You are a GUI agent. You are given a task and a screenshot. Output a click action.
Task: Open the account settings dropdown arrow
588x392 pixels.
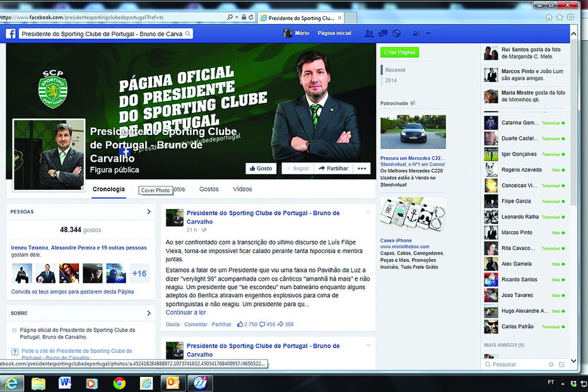[x=428, y=33]
